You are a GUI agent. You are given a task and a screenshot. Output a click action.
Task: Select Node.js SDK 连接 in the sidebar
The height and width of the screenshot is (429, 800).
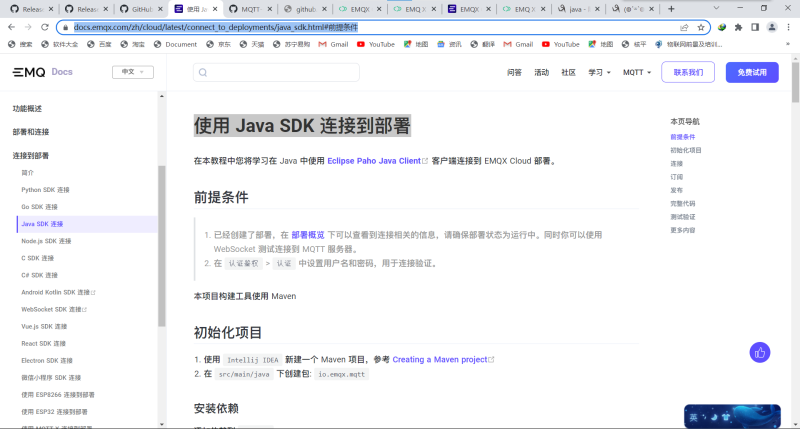tap(46, 241)
